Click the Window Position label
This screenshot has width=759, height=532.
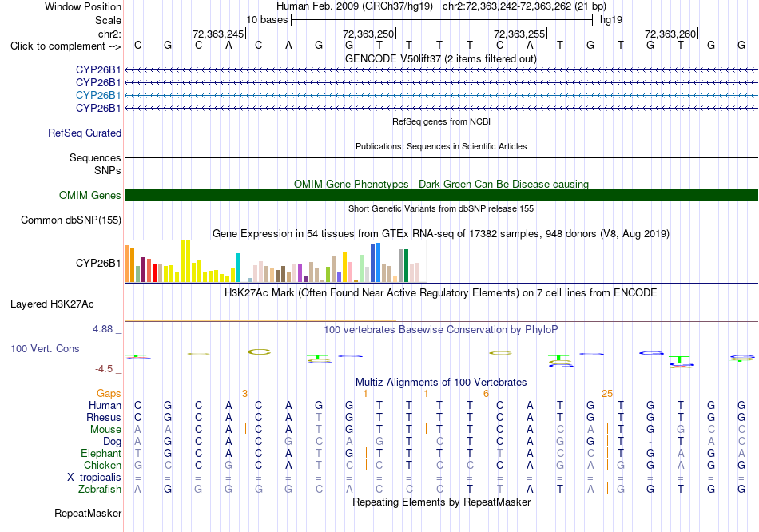83,6
